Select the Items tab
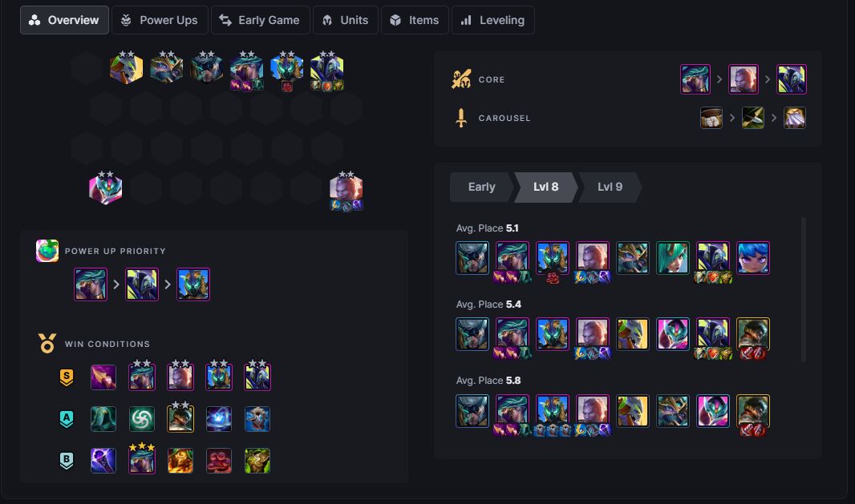The width and height of the screenshot is (855, 504). tap(415, 20)
